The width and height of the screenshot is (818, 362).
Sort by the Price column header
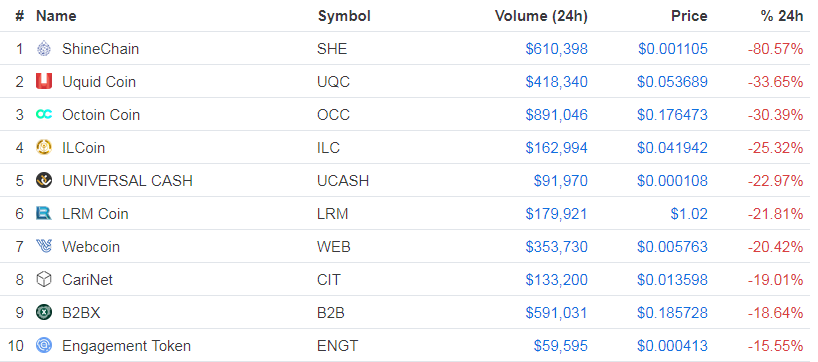coord(689,16)
